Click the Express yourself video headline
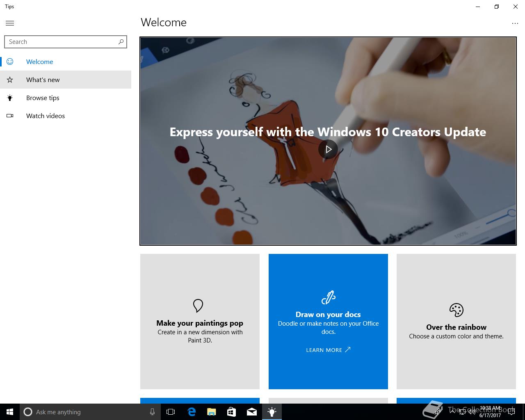 [328, 132]
